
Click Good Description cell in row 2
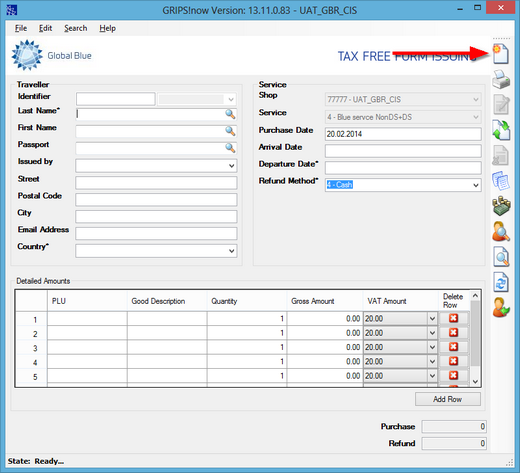[x=167, y=333]
